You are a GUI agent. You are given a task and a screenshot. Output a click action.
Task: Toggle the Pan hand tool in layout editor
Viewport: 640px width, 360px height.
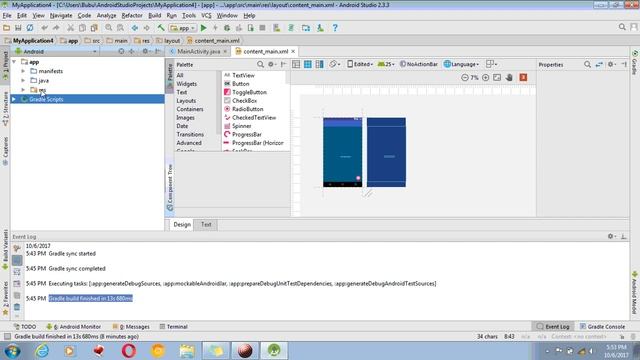pos(509,78)
